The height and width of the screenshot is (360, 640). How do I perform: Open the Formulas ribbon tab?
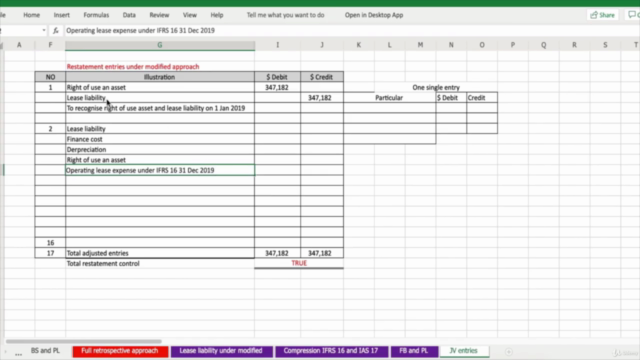coord(96,15)
